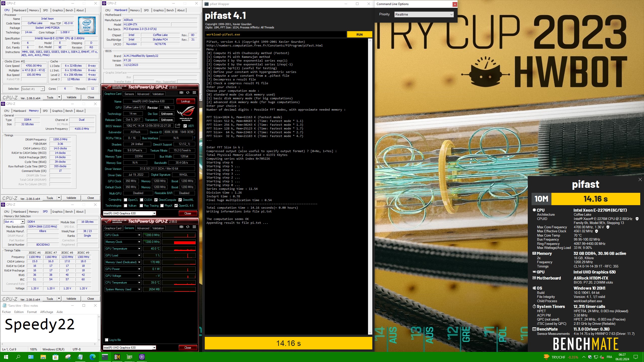Image resolution: width=644 pixels, height=362 pixels.
Task: Show hidden system tray icons
Action: [x=584, y=357]
